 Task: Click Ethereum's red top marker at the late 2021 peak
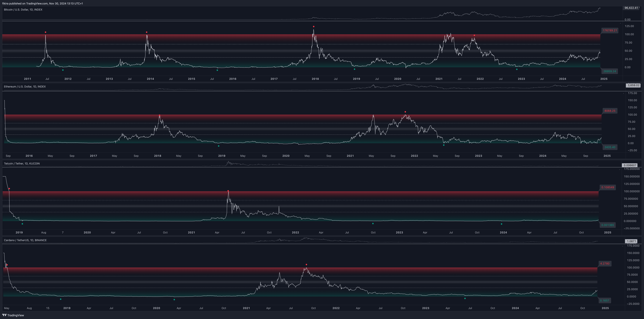(x=405, y=112)
